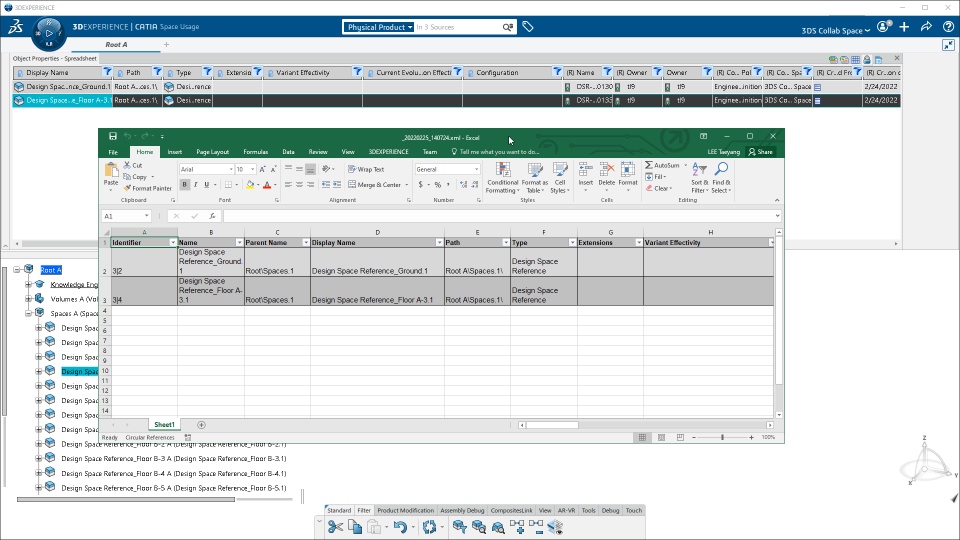
Task: Click the Cut scissors icon in Standard toolbar
Action: pos(336,527)
